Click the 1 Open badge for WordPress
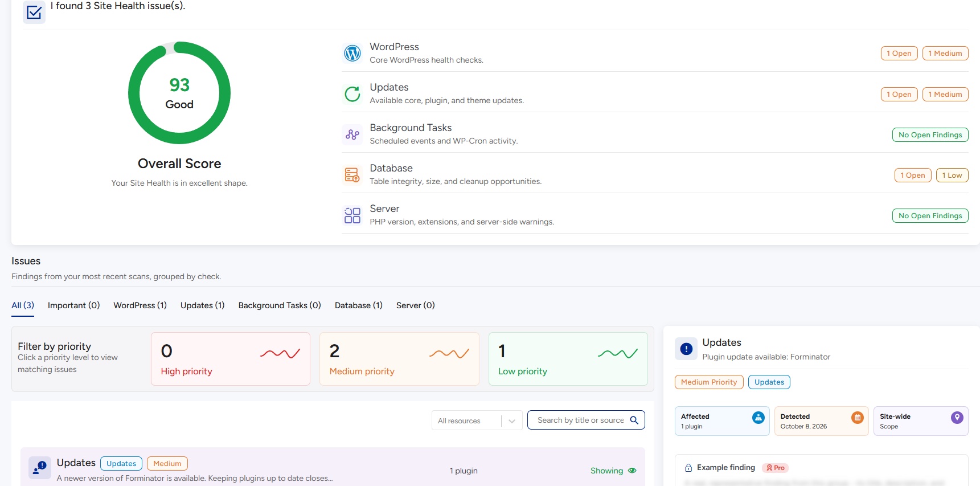The height and width of the screenshot is (486, 980). (x=899, y=54)
